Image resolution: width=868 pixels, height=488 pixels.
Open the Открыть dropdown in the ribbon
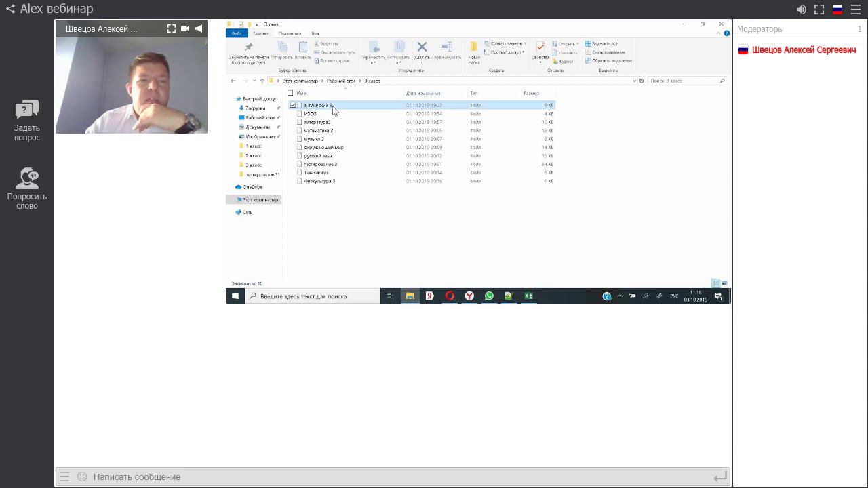[566, 44]
